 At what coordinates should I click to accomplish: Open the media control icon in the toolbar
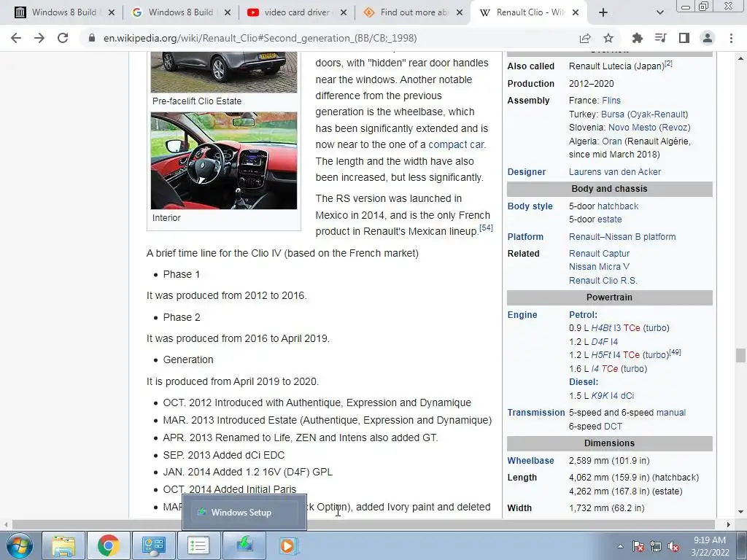tap(660, 38)
